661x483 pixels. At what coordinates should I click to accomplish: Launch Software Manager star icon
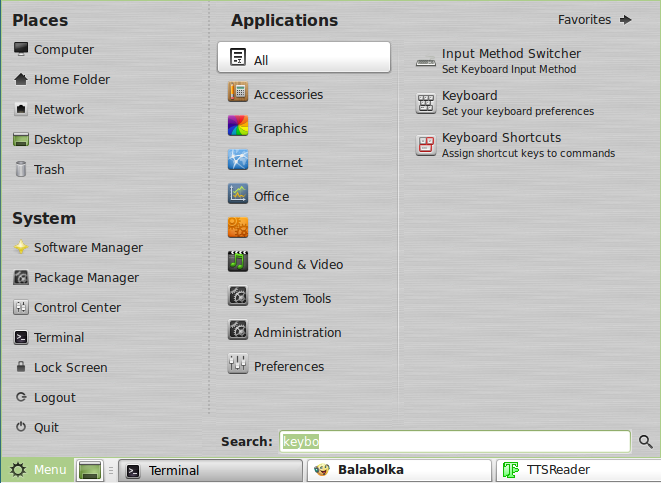click(21, 247)
